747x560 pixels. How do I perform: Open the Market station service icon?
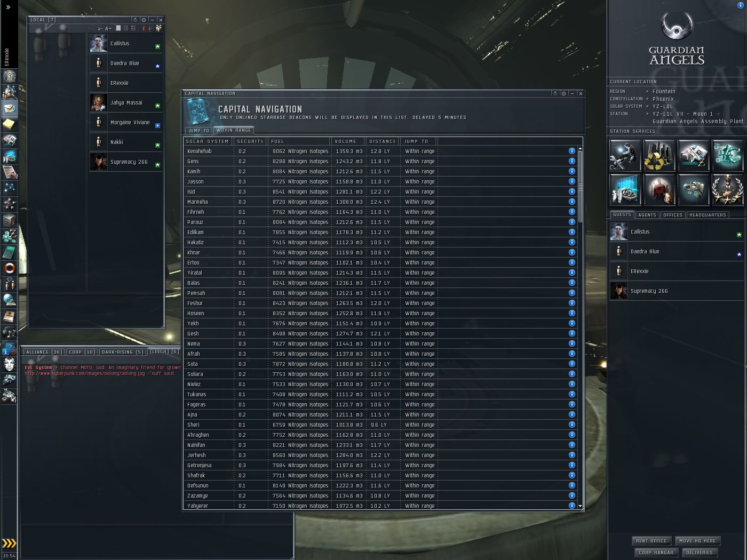694,155
